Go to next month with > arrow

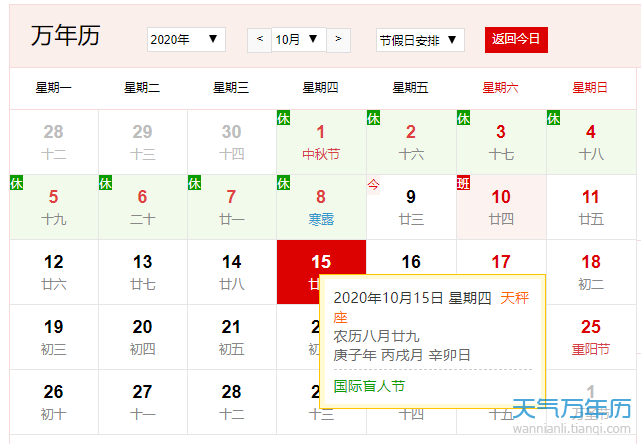pyautogui.click(x=338, y=40)
